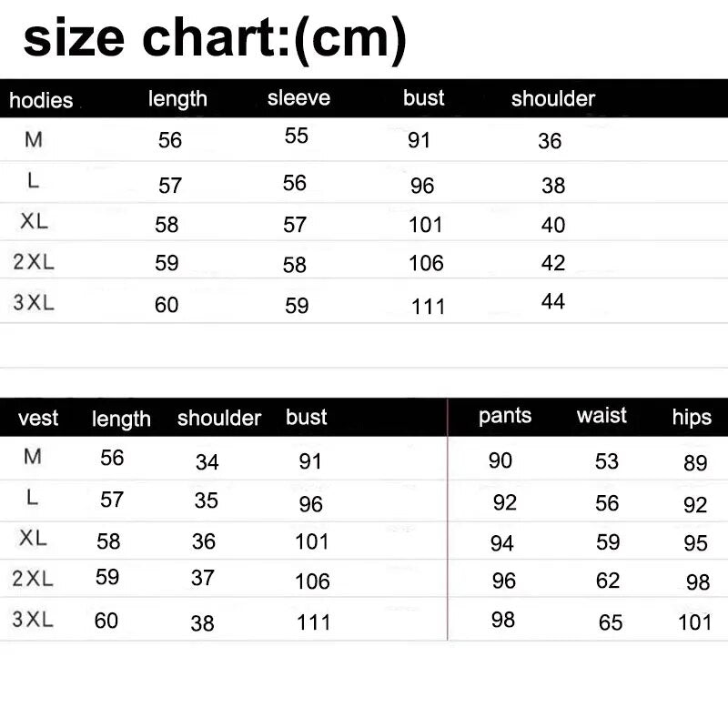Click the hoodies table 'shoulder' column header
This screenshot has height=728, width=728.
coord(552,98)
